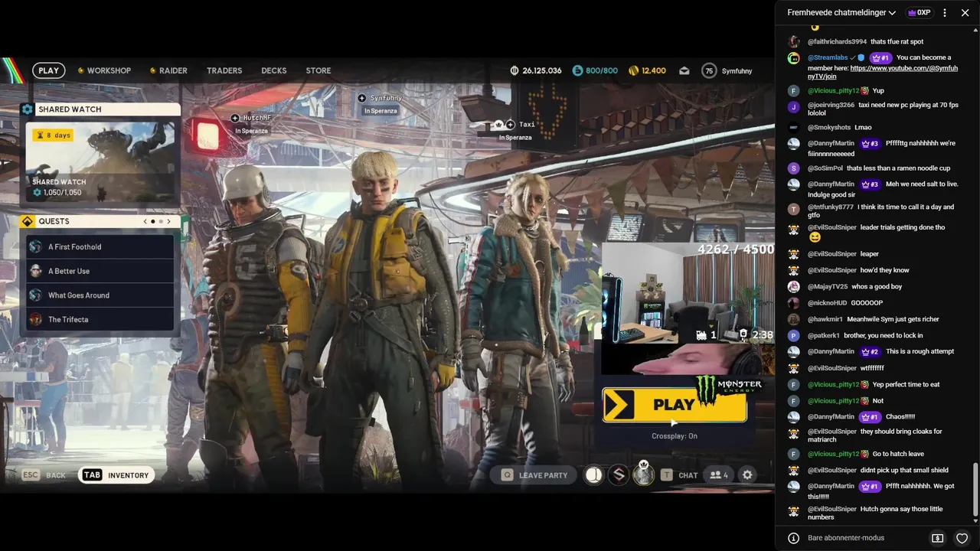Image resolution: width=980 pixels, height=551 pixels.
Task: Select The Trifecta quest
Action: point(100,320)
